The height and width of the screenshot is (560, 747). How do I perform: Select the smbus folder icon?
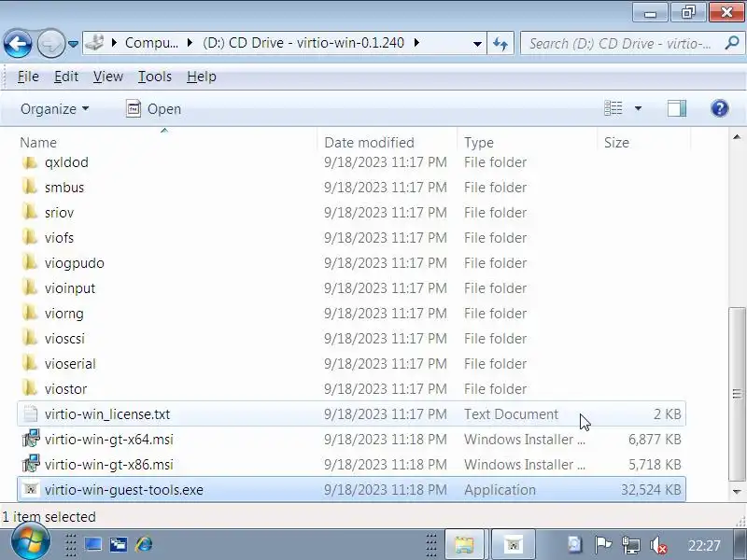point(30,188)
